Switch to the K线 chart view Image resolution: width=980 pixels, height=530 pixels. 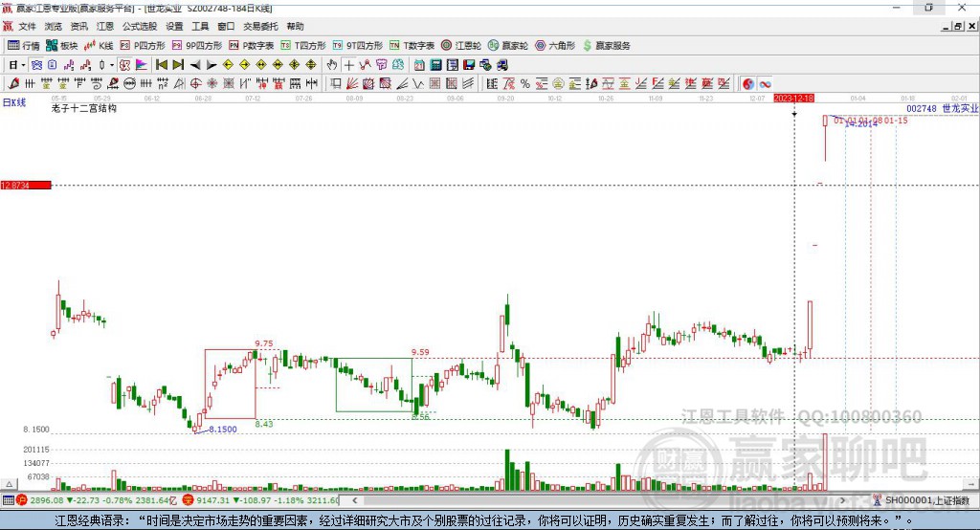[x=99, y=46]
